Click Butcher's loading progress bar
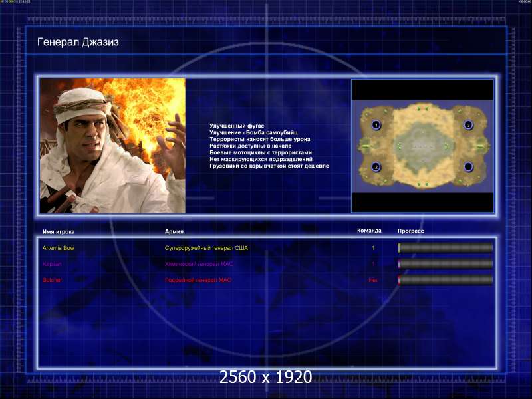This screenshot has width=532, height=399. (446, 280)
